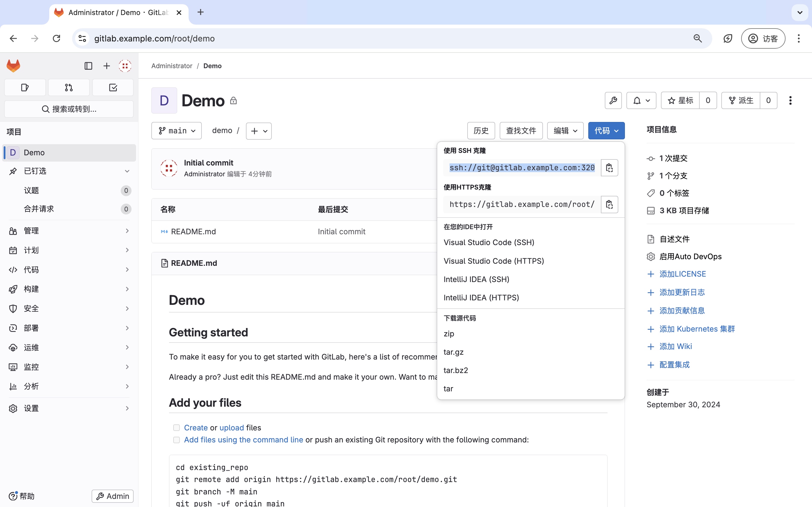This screenshot has height=507, width=812.
Task: Open in IntelliJ IDEA (HTTPS)
Action: (531, 298)
